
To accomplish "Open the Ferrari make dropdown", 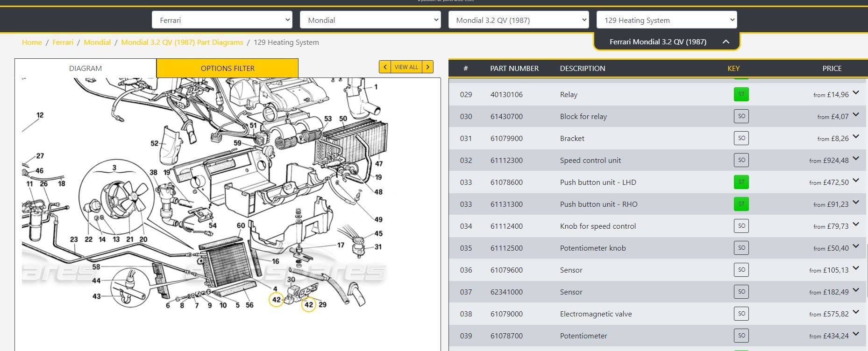I will (x=222, y=20).
